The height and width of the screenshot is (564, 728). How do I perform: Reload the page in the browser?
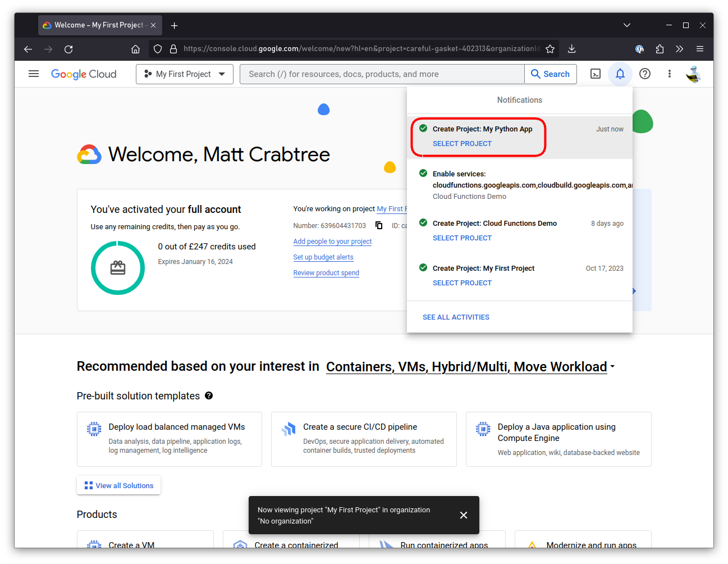tap(68, 49)
